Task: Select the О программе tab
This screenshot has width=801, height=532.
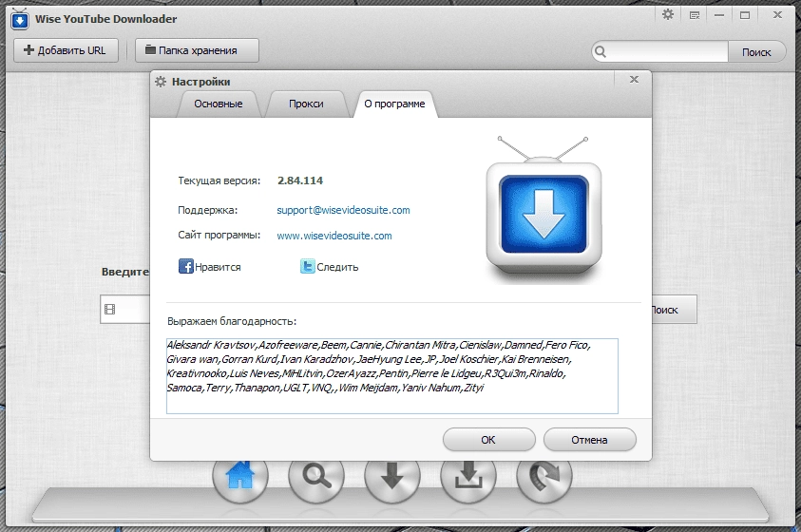Action: 394,104
